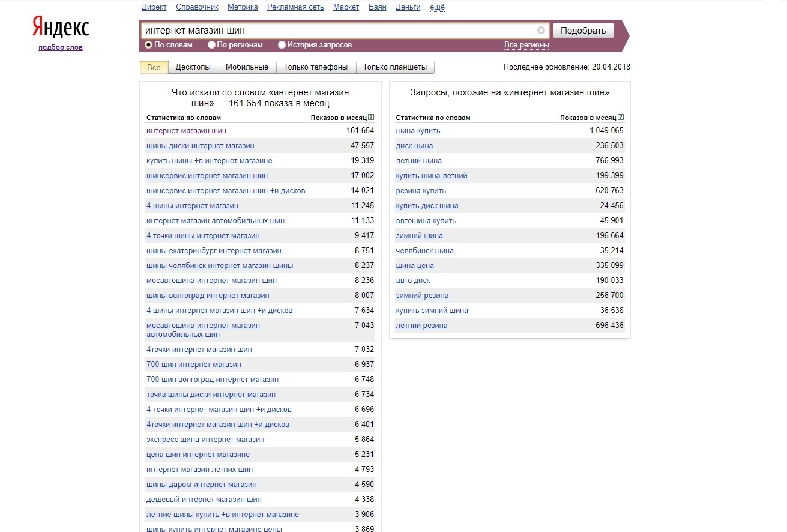Open 'цена шин интернет магазине'
Image resolution: width=787 pixels, height=532 pixels.
[198, 455]
